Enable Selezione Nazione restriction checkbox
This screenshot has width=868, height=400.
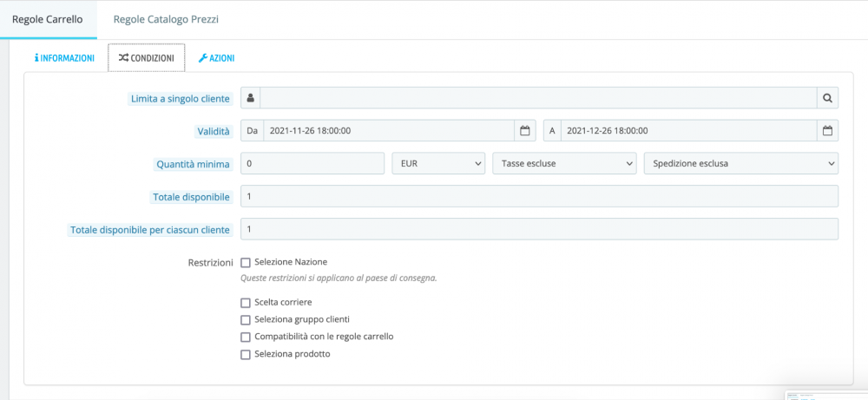[x=246, y=262]
